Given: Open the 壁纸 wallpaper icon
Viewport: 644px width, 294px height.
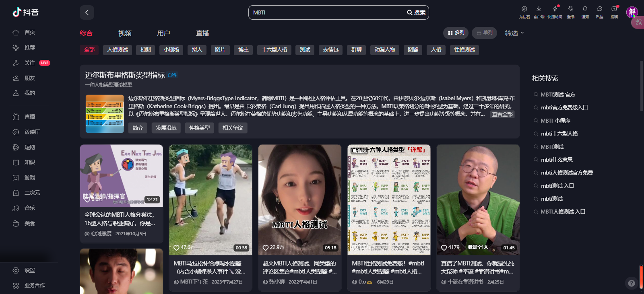Looking at the screenshot, I should tap(570, 12).
